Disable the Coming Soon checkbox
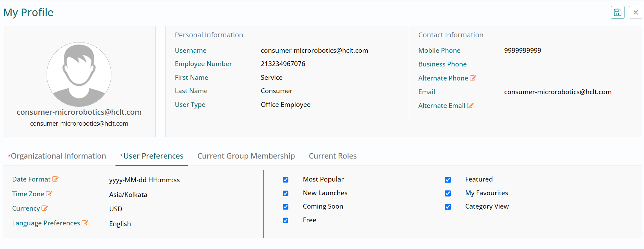 [x=285, y=207]
